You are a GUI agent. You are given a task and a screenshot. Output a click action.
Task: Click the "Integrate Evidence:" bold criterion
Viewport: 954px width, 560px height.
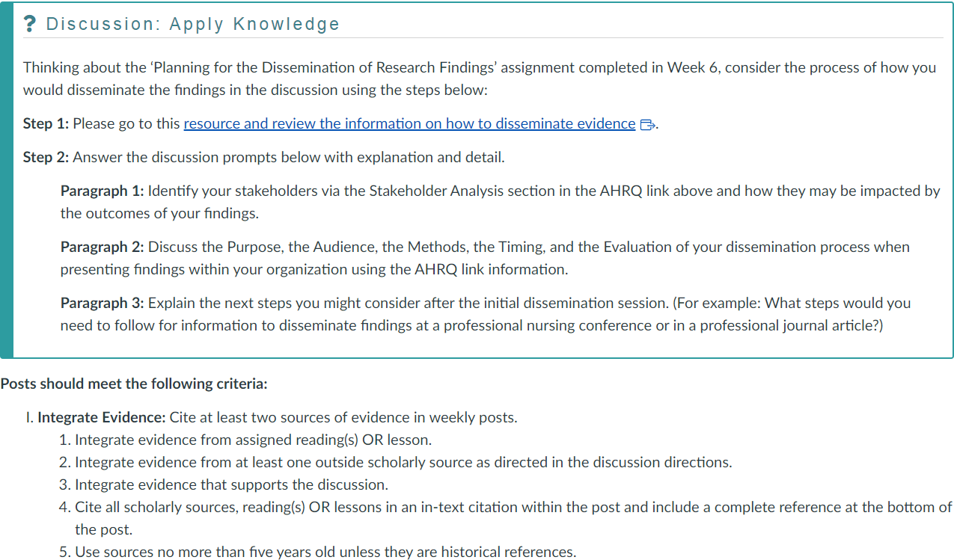[102, 418]
